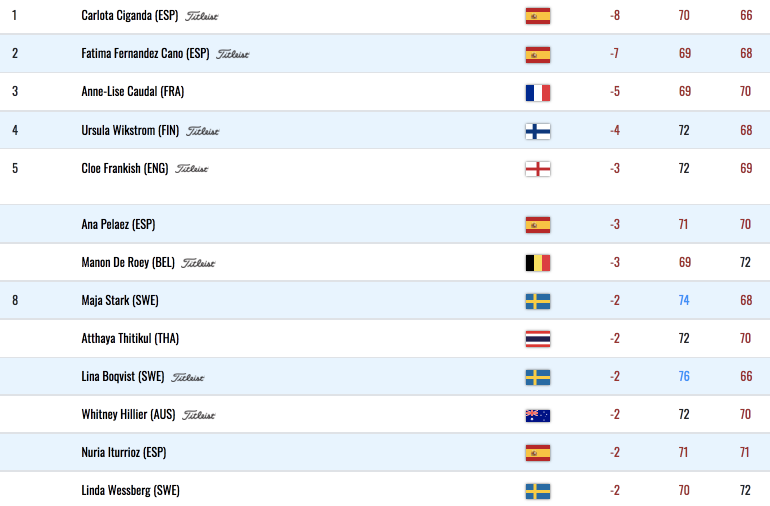Viewport: 770px width, 506px height.
Task: Click Titleist logo next to Carlota Ciganda
Action: click(x=201, y=16)
